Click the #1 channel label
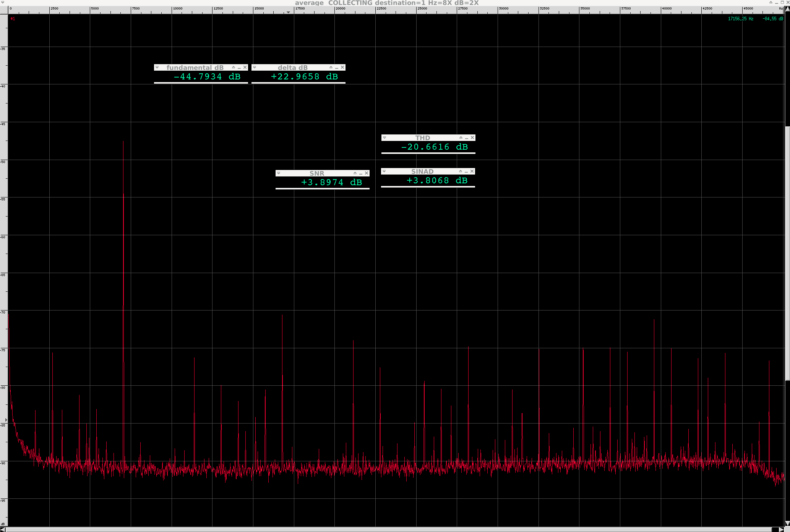The height and width of the screenshot is (532, 790). [13, 19]
